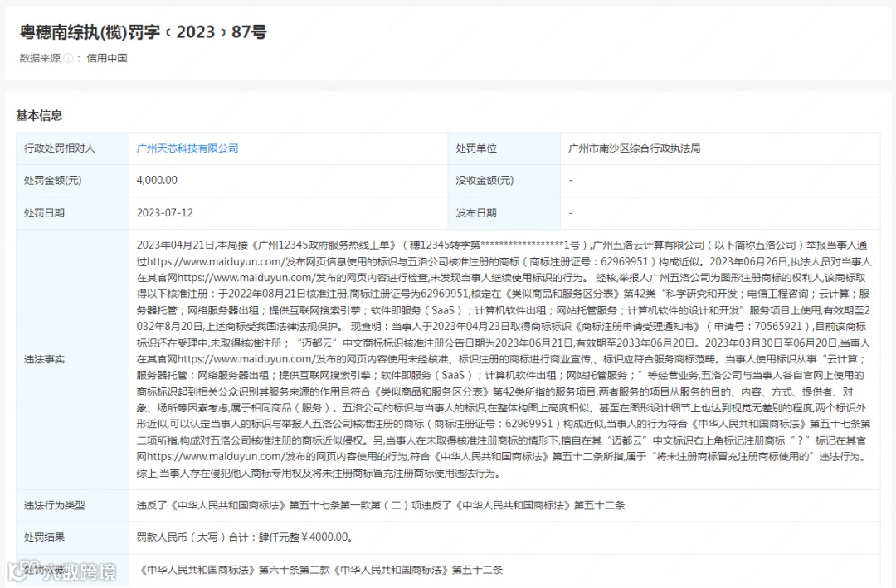The width and height of the screenshot is (896, 588).
Task: Click the 基本信息 section heading
Action: 39,115
